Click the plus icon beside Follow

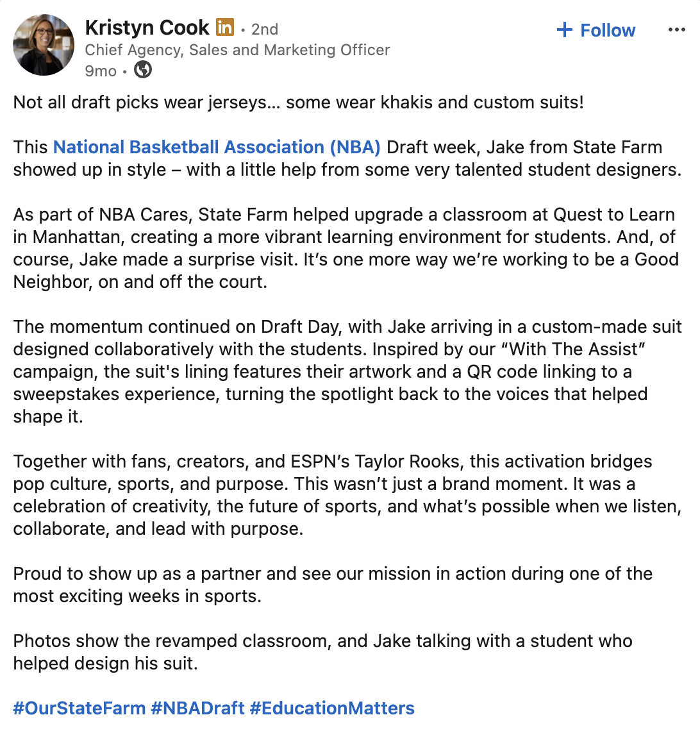click(564, 29)
